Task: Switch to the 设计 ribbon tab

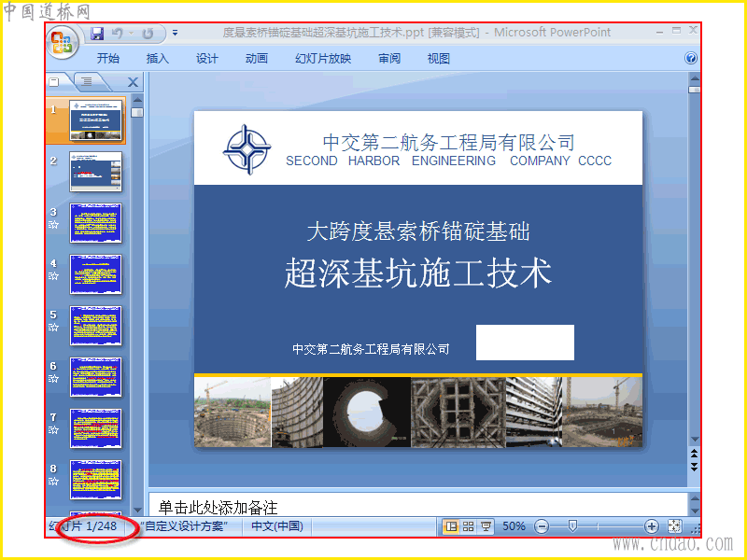Action: [x=207, y=59]
